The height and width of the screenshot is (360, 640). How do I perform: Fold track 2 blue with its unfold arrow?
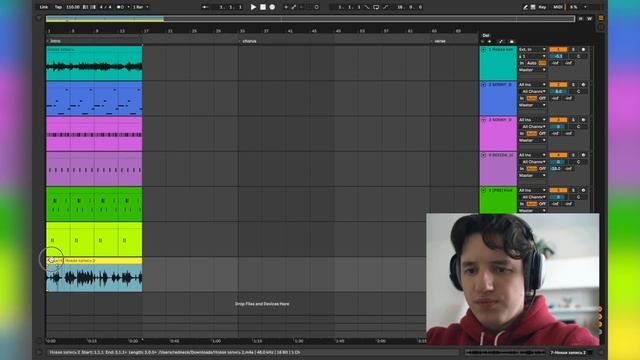(484, 84)
